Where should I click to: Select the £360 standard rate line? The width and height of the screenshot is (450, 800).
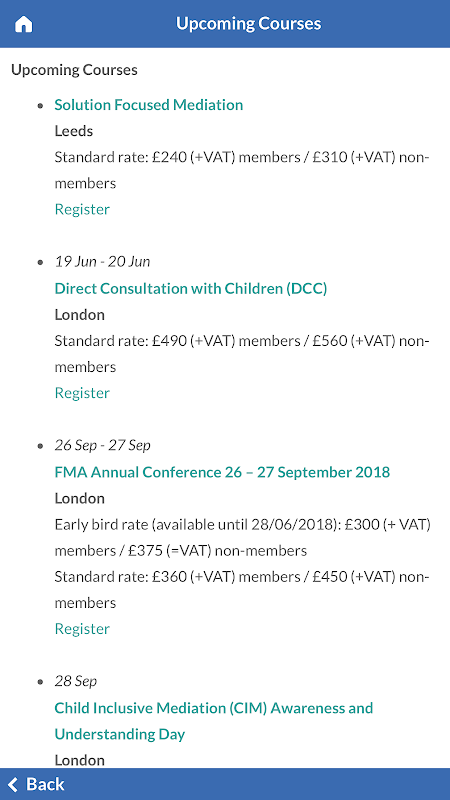point(242,590)
